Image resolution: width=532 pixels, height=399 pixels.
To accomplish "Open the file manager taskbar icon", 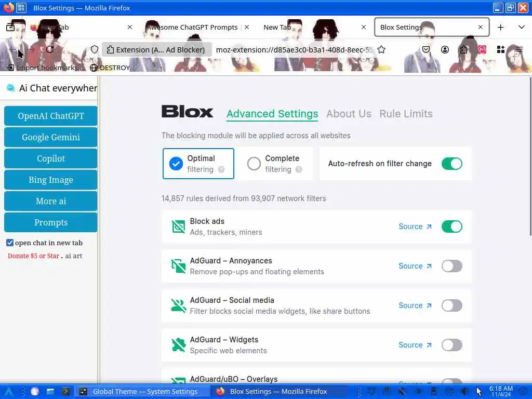I will coord(50,392).
